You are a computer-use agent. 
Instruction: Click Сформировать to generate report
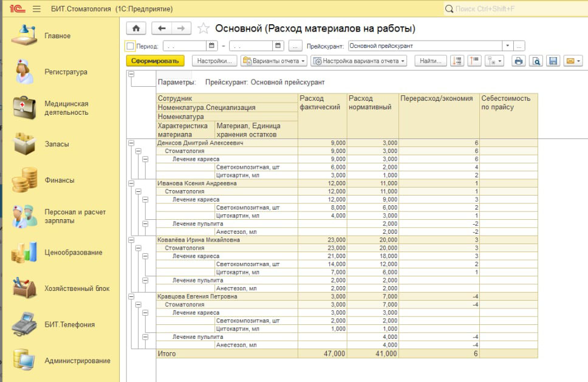click(x=155, y=61)
